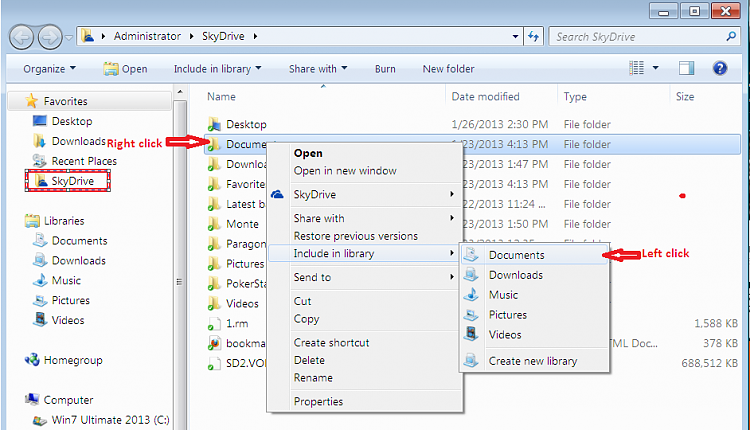Viewport: 750px width, 430px height.
Task: Open recent locations dropdown beside Forward arrow
Action: tap(69, 37)
